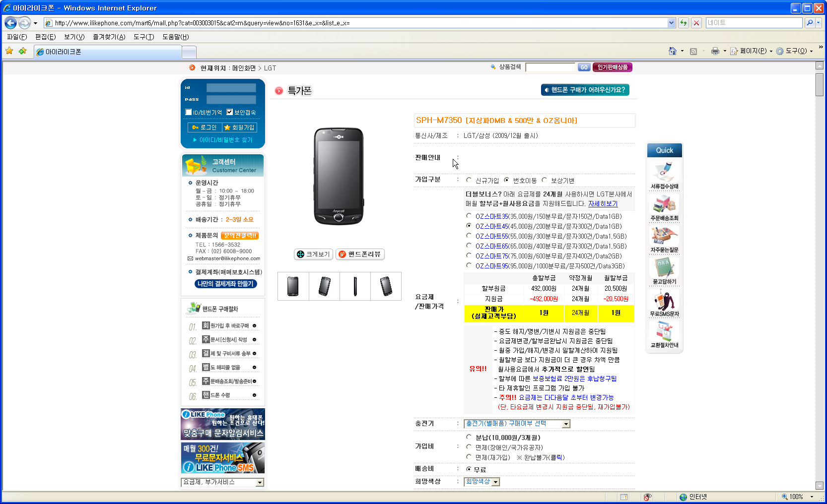
Task: Expand the 충전기 구매여부 선택 dropdown
Action: 565,424
